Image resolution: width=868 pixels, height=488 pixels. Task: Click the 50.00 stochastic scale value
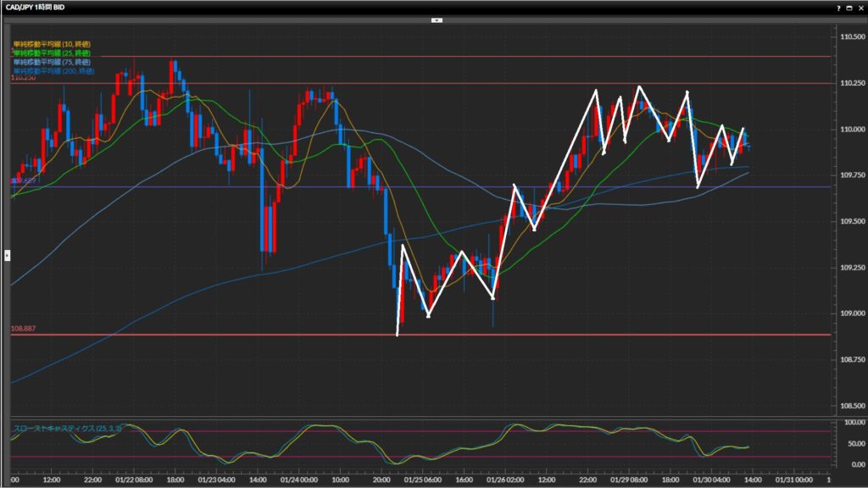coord(851,443)
